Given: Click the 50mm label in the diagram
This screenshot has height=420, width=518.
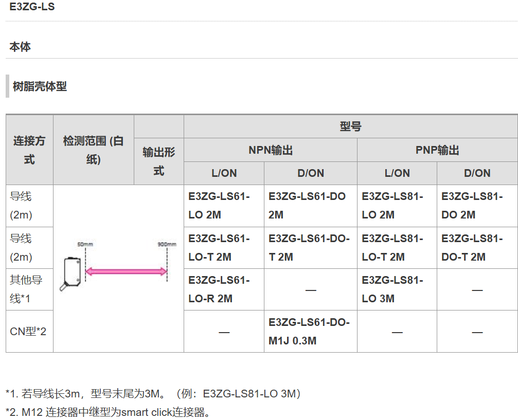Looking at the screenshot, I should coord(85,244).
